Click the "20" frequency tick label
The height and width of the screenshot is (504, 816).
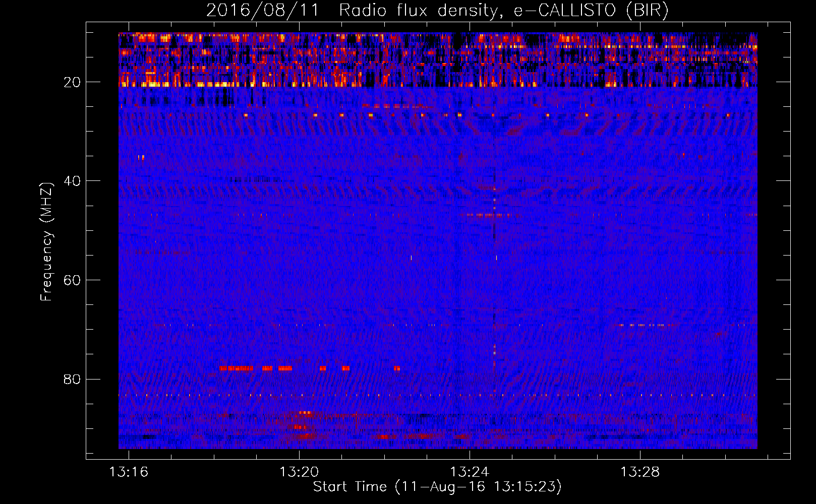(x=73, y=82)
